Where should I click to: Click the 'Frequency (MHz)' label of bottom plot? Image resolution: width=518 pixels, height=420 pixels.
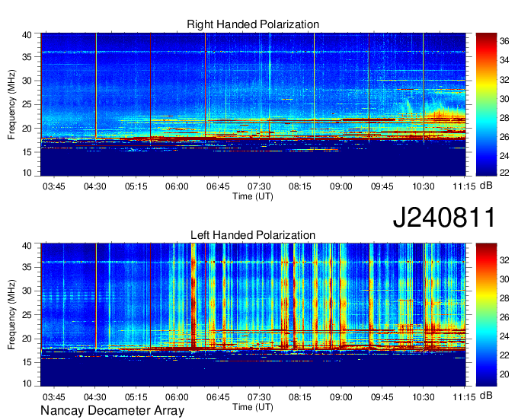click(x=11, y=315)
